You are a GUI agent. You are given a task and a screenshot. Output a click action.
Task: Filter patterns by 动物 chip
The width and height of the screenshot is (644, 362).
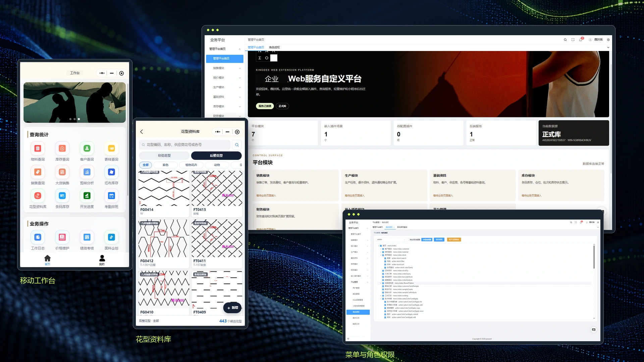217,165
